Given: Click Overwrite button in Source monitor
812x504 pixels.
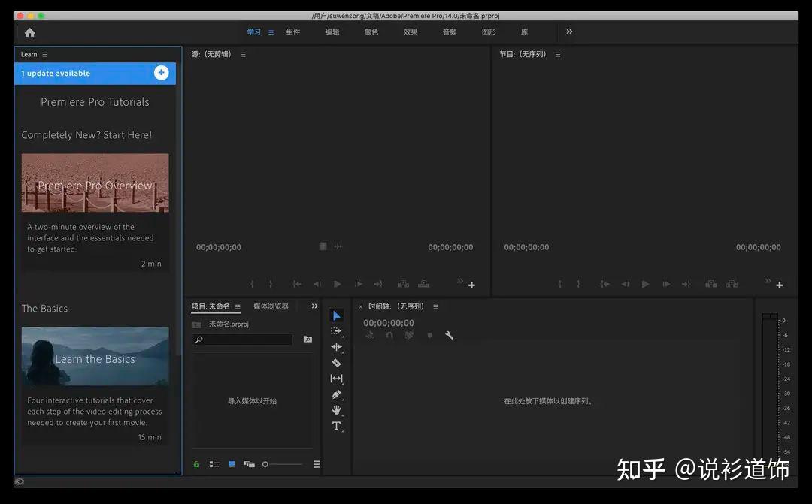Looking at the screenshot, I should tap(423, 284).
